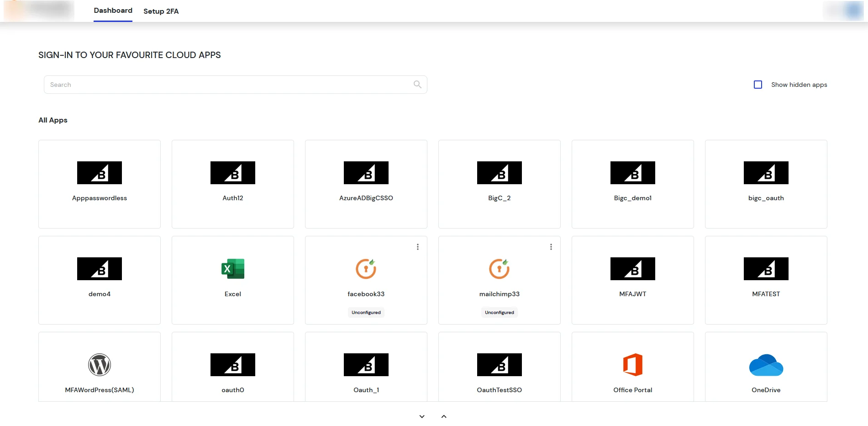Launch the OneDrive cloud icon
The image size is (868, 426).
(x=766, y=365)
